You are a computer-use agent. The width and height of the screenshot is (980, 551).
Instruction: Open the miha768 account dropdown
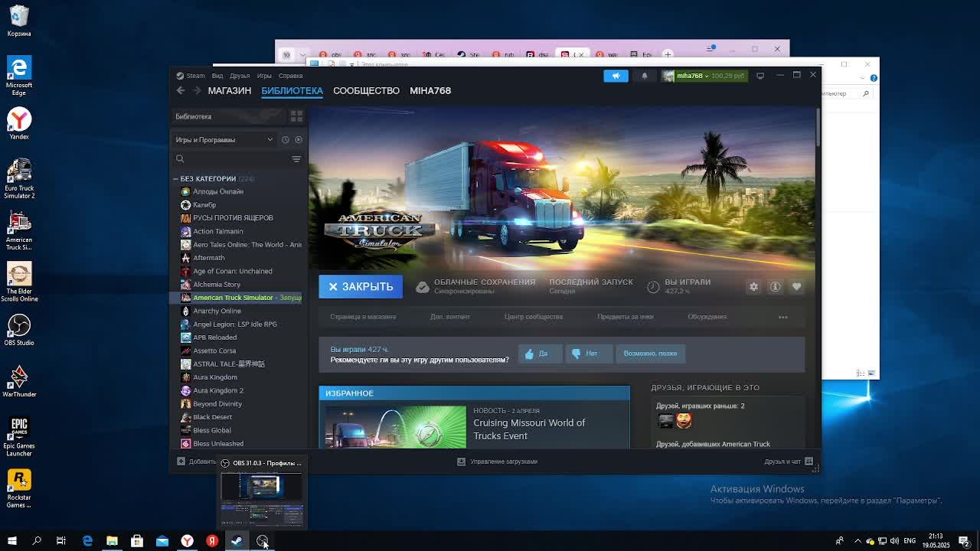pos(704,76)
